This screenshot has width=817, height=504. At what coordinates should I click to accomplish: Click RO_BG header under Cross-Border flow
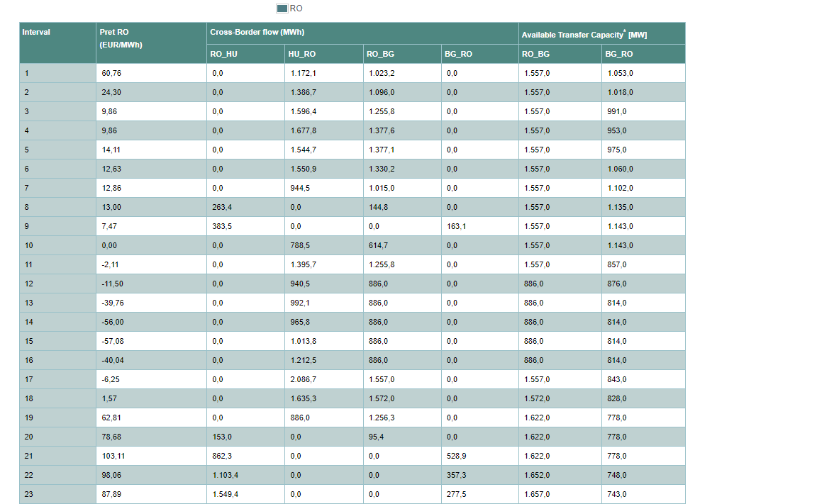click(380, 54)
